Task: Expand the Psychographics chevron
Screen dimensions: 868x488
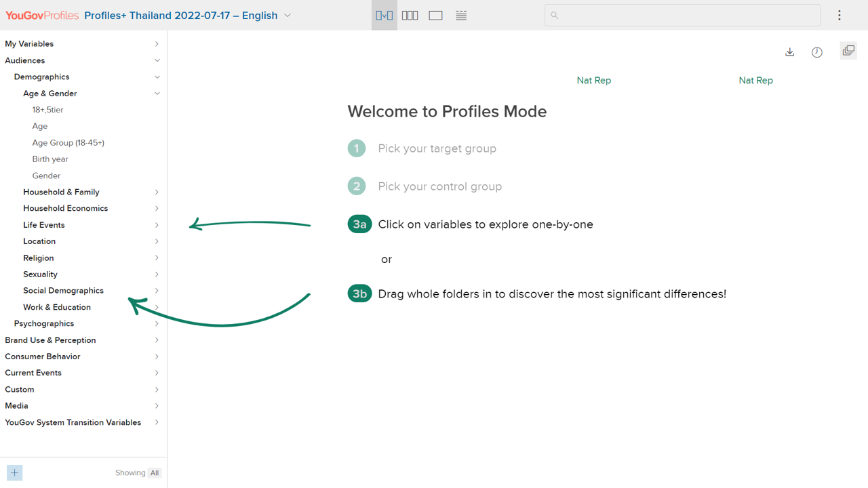Action: [157, 323]
